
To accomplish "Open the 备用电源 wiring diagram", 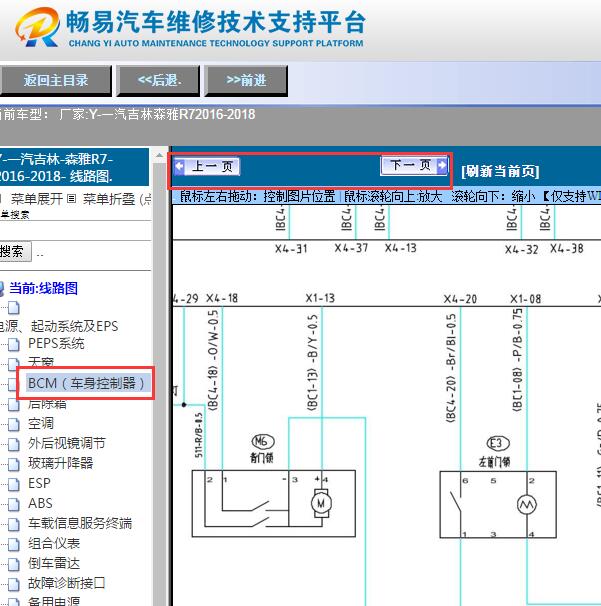I will tap(54, 601).
